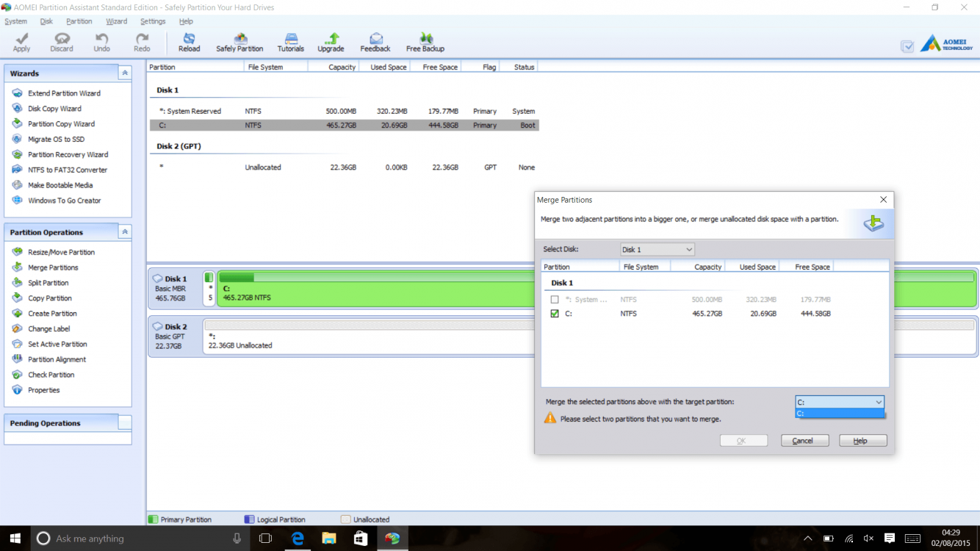Toggle the System Reserved checkbox in dialog
The image size is (980, 551).
[x=555, y=300]
